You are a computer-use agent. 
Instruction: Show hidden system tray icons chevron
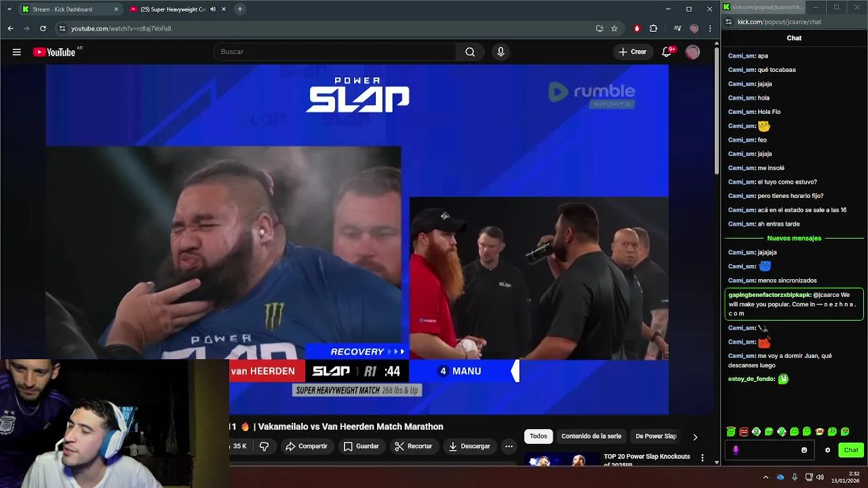[x=766, y=477]
